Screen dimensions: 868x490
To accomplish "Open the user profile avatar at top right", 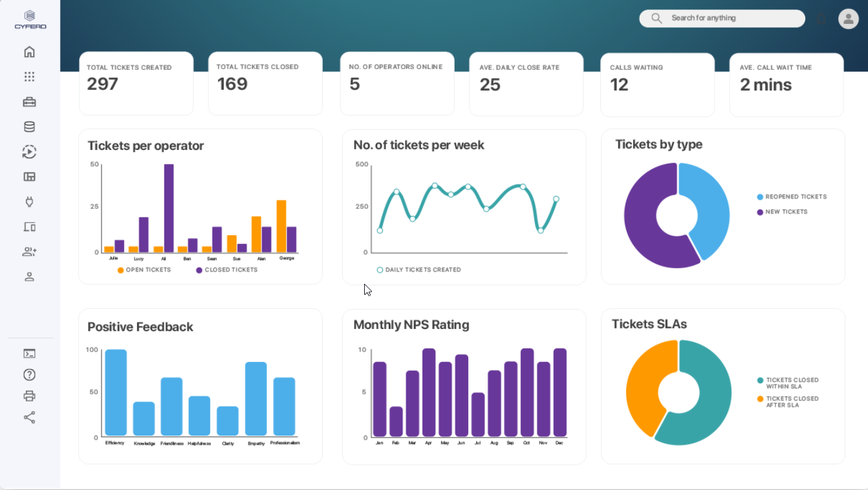I will pyautogui.click(x=848, y=19).
